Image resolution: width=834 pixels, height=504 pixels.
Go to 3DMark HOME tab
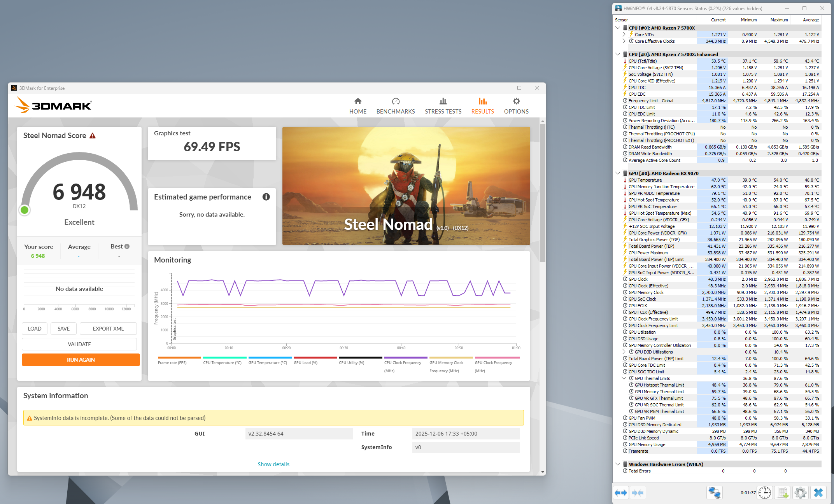[357, 106]
